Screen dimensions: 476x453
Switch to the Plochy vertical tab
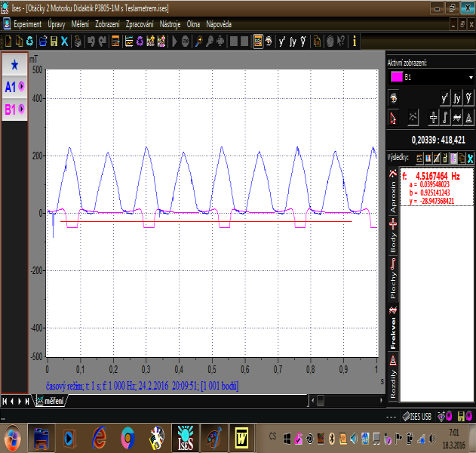[x=393, y=279]
